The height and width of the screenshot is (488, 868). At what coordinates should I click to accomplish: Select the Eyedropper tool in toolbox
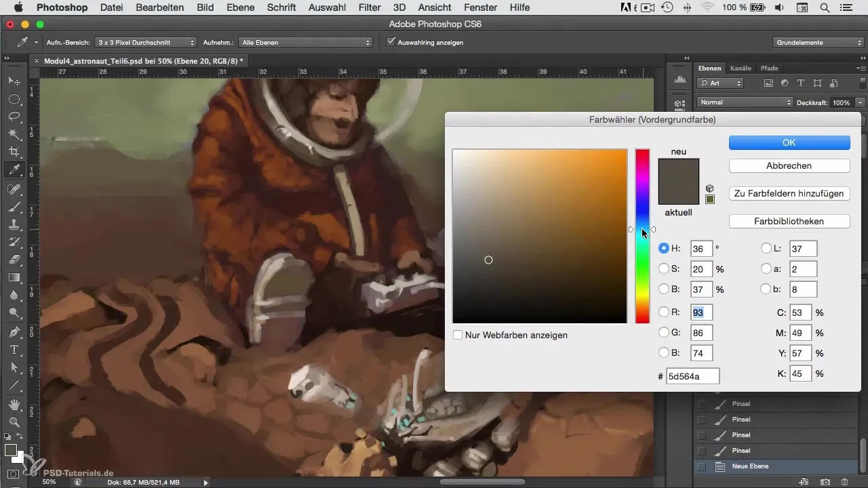(x=14, y=169)
